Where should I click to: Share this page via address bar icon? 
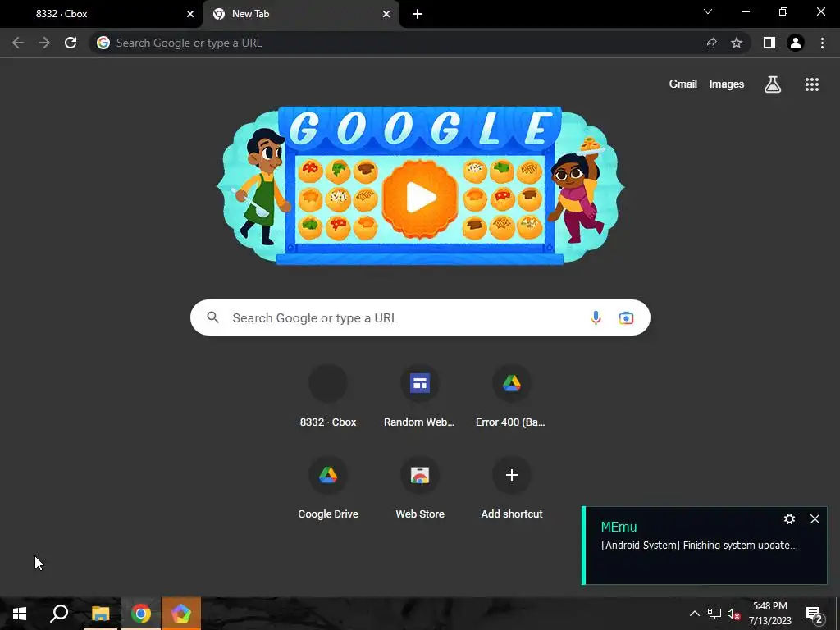pyautogui.click(x=710, y=43)
